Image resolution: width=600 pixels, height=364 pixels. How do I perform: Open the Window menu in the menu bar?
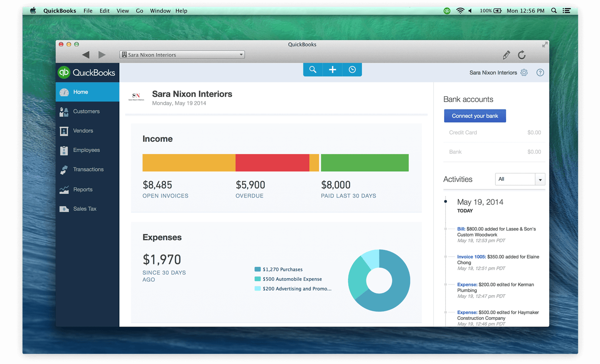tap(160, 10)
